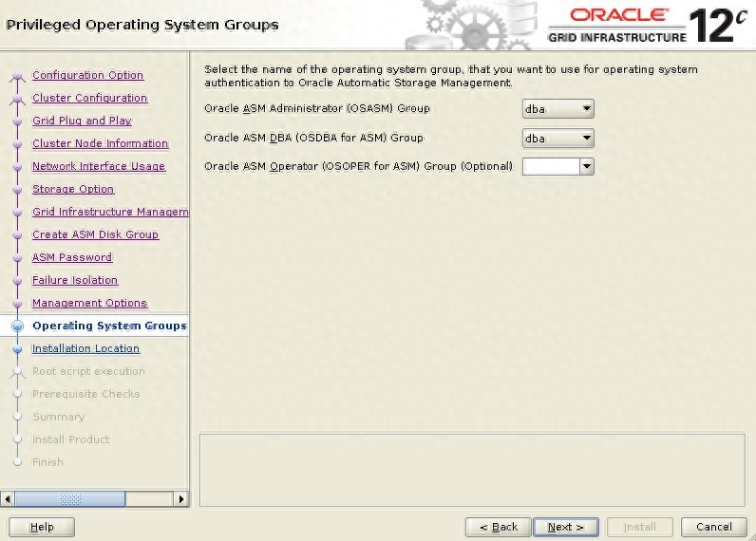Viewport: 756px width, 541px height.
Task: Click the Back button
Action: (498, 527)
